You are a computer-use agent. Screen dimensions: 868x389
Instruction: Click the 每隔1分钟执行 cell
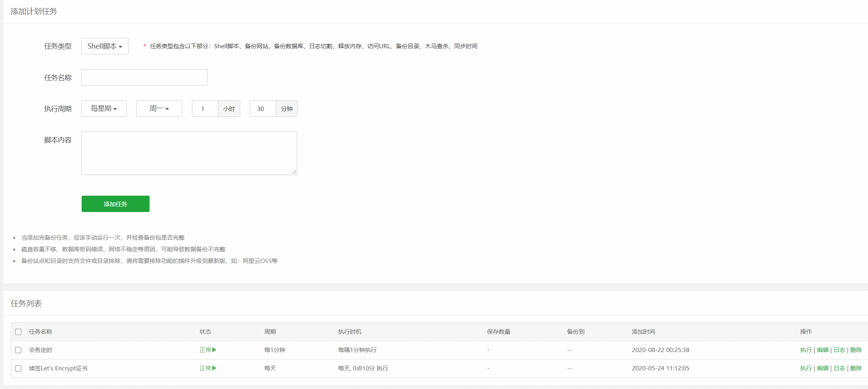[x=357, y=350]
